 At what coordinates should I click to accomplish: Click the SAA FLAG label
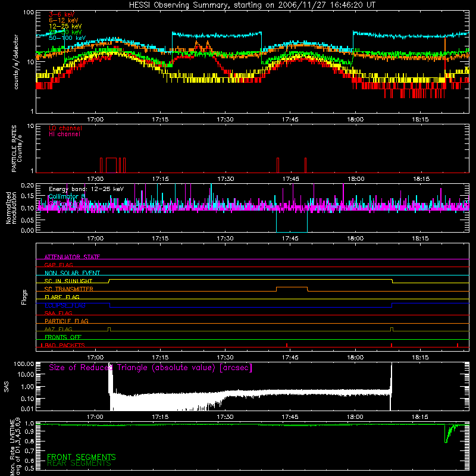58,313
